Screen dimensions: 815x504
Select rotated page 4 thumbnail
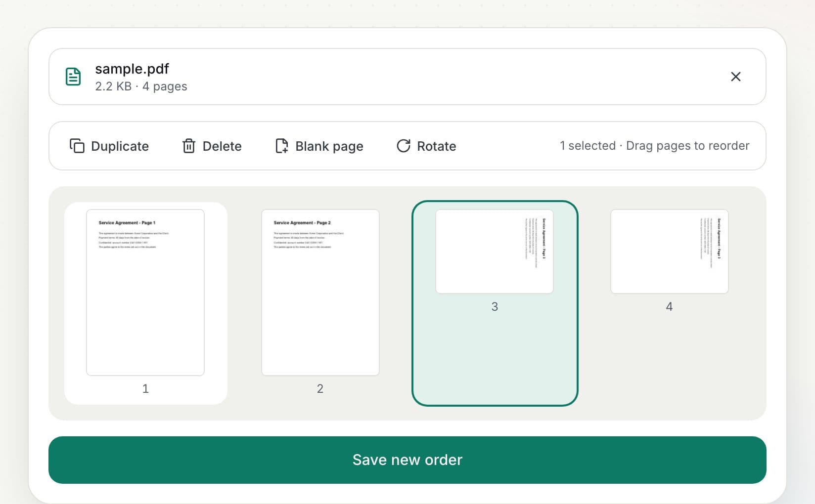pos(669,252)
